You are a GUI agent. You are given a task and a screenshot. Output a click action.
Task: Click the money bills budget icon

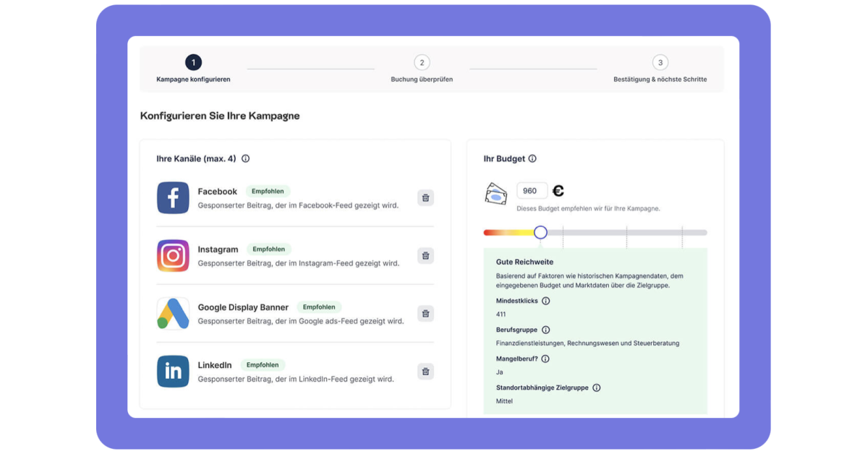click(x=496, y=193)
